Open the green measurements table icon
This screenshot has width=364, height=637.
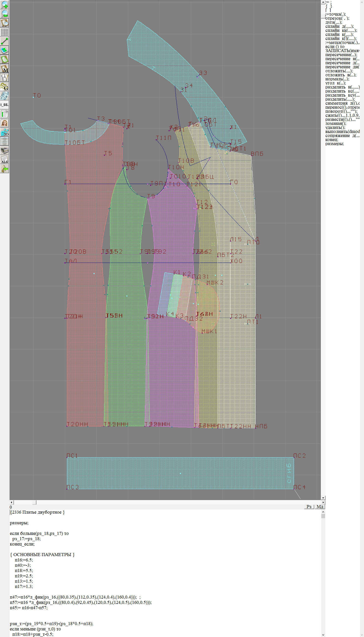coord(5,114)
